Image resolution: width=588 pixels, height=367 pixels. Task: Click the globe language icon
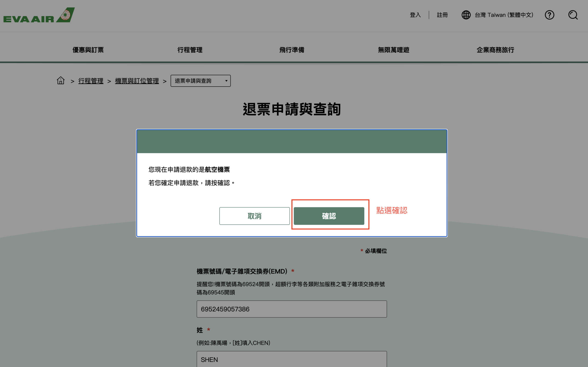coord(466,15)
